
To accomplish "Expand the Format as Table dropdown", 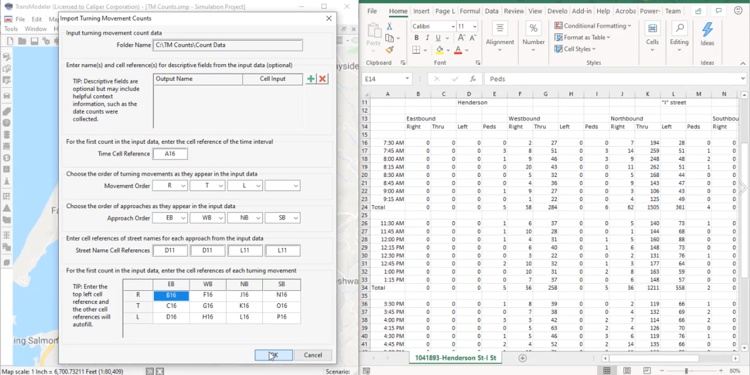I will pos(608,37).
